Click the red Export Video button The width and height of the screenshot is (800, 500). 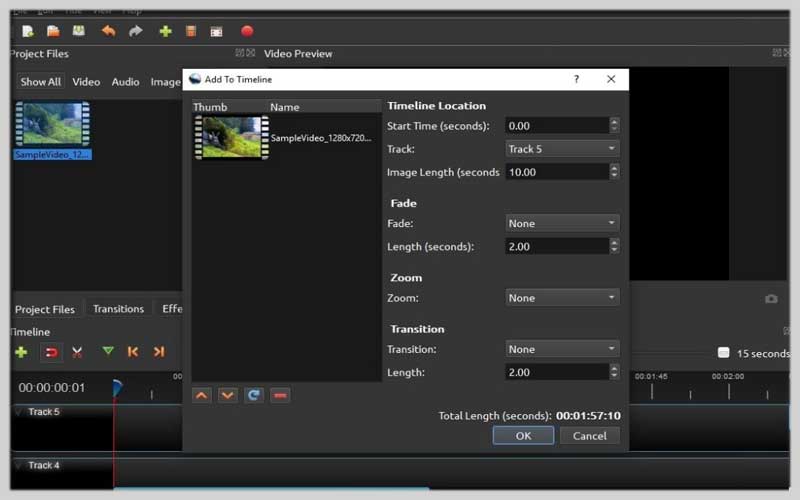(247, 32)
